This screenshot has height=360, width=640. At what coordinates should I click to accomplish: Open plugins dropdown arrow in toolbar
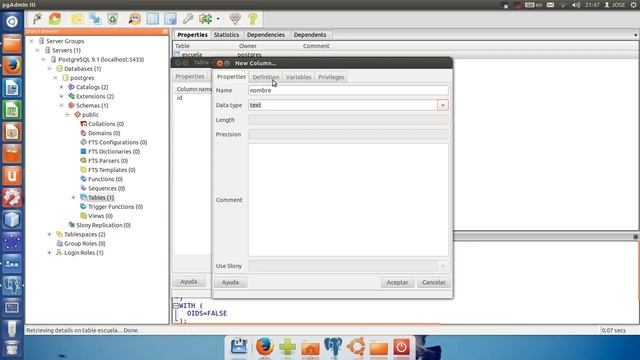pyautogui.click(x=218, y=19)
